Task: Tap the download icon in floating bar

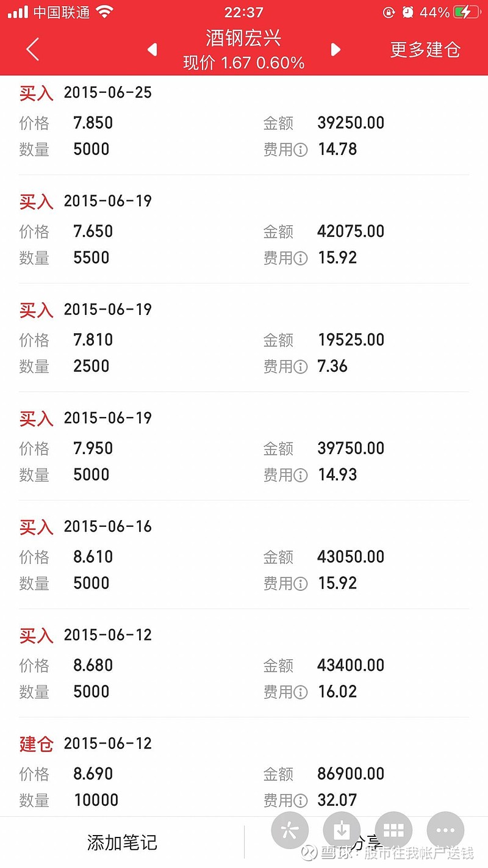Action: point(342,830)
